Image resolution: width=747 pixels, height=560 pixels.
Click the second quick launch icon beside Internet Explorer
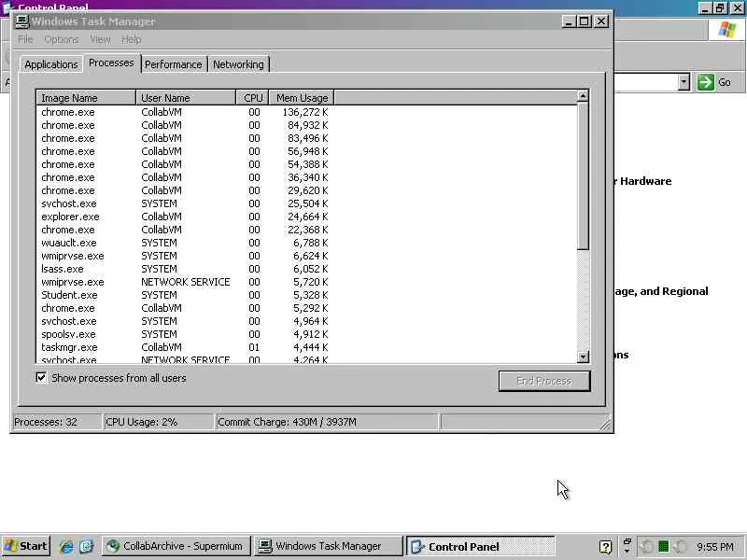(x=86, y=546)
